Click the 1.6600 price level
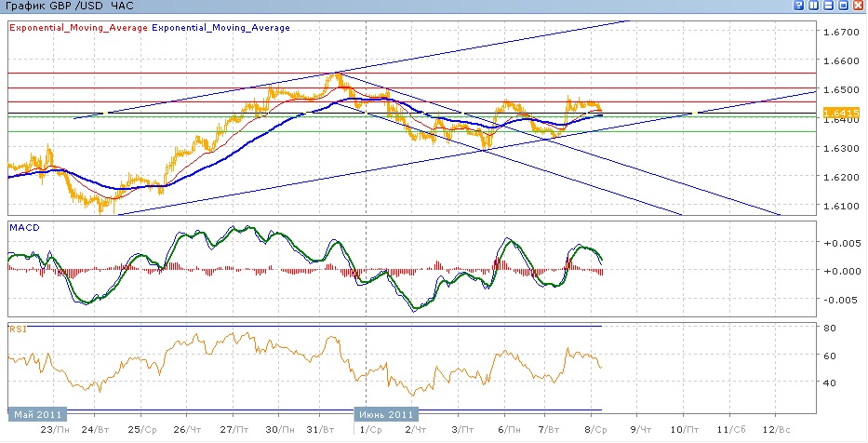Image resolution: width=868 pixels, height=443 pixels. point(842,60)
